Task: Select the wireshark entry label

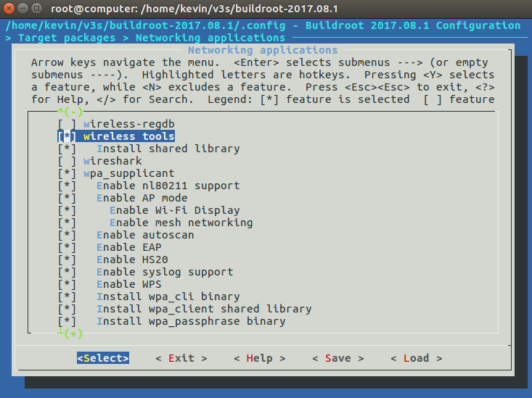Action: 112,161
